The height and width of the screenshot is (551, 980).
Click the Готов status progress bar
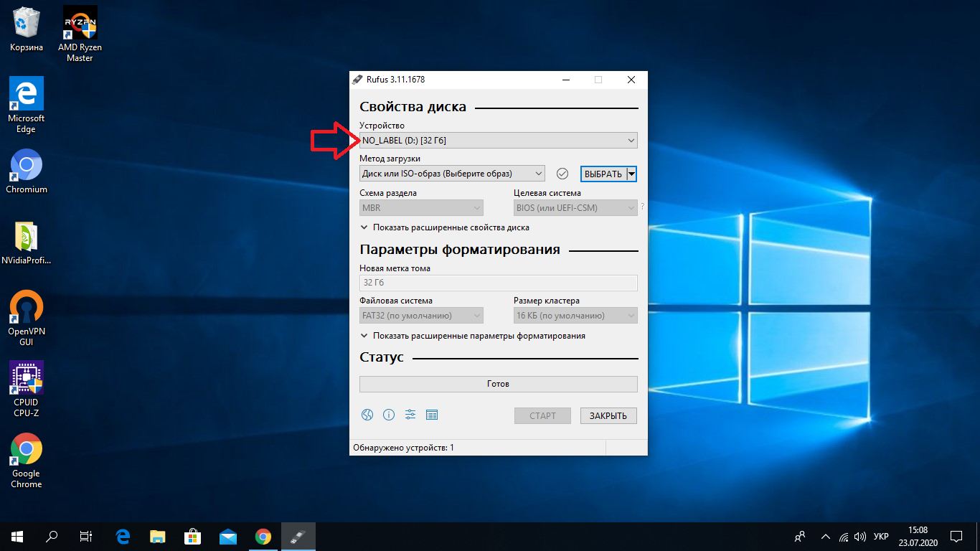pyautogui.click(x=499, y=384)
